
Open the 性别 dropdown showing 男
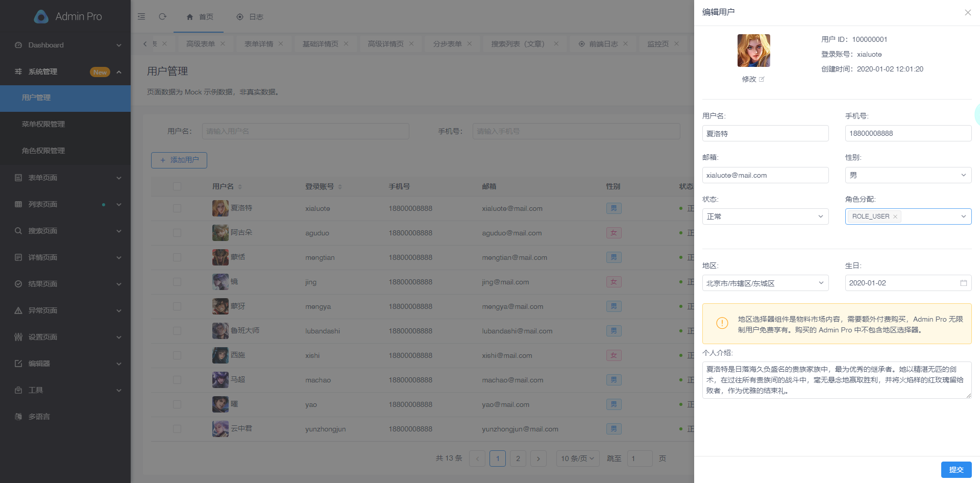(x=908, y=175)
